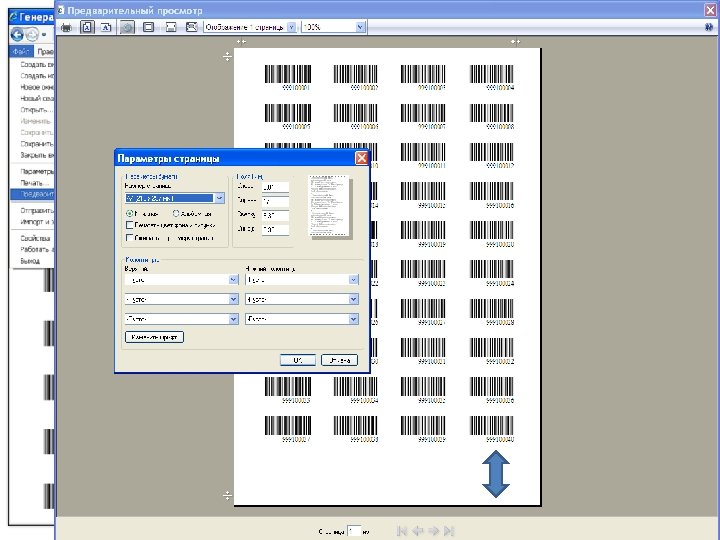Select Landscape orientation radio button in dialog
The width and height of the screenshot is (720, 540).
point(176,214)
